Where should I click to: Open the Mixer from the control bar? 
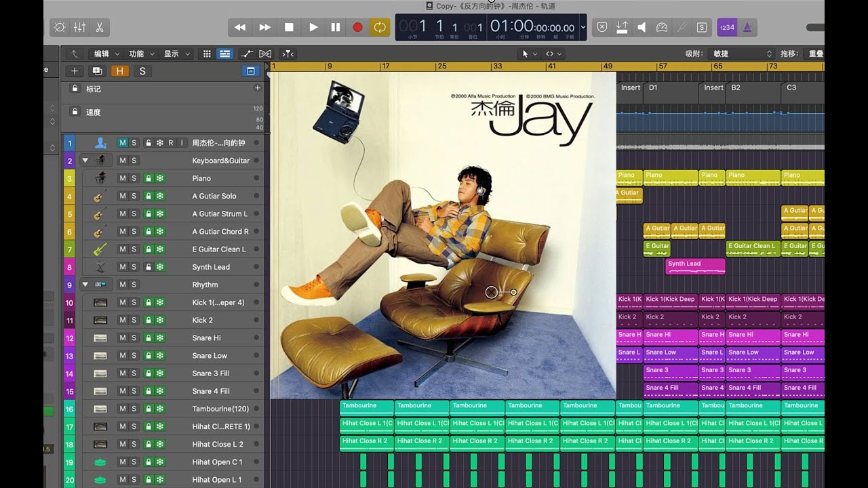(x=79, y=27)
